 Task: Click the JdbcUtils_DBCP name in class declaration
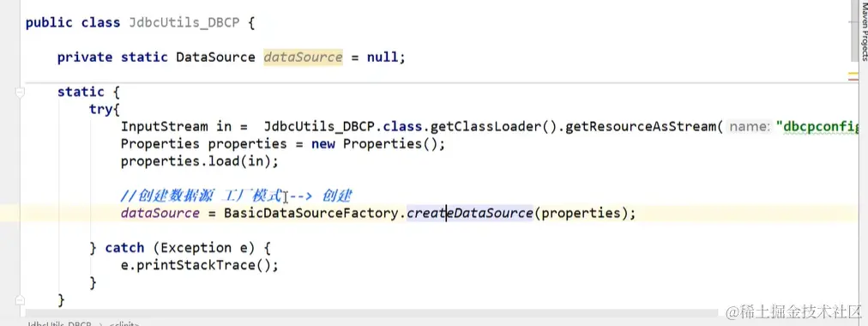point(184,23)
